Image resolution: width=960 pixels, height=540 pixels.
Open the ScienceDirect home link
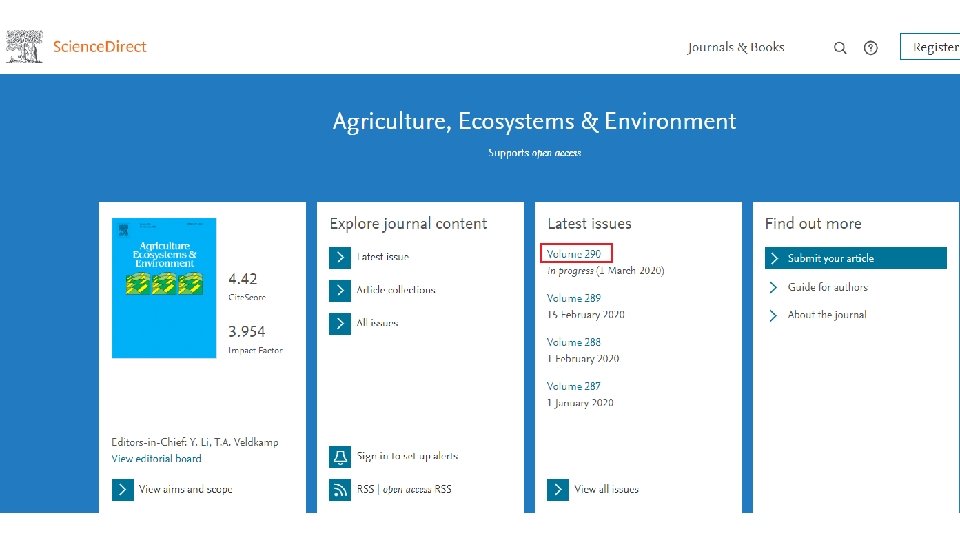100,47
